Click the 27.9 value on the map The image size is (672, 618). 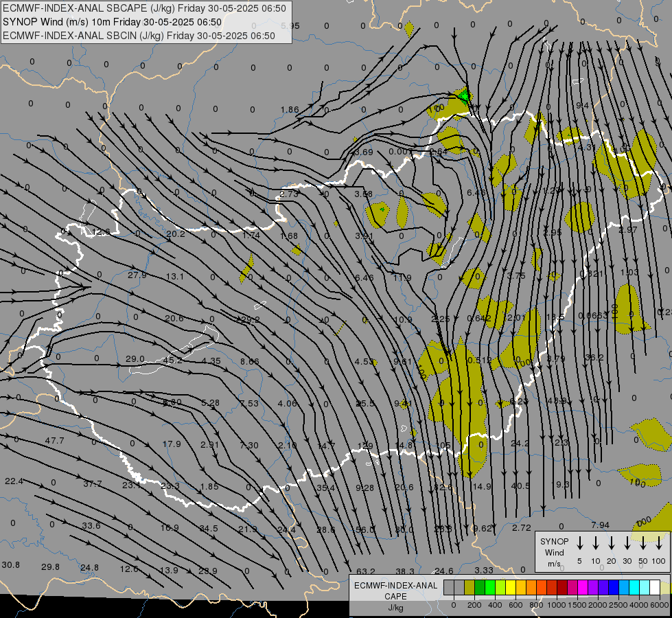click(137, 275)
